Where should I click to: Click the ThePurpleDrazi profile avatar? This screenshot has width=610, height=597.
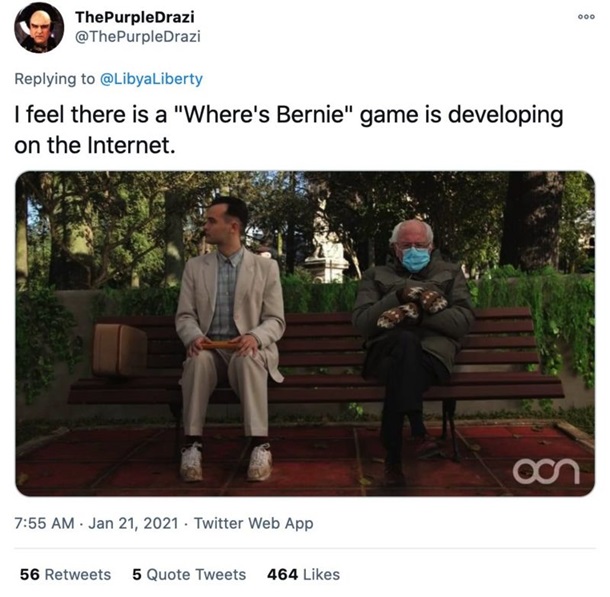39,28
